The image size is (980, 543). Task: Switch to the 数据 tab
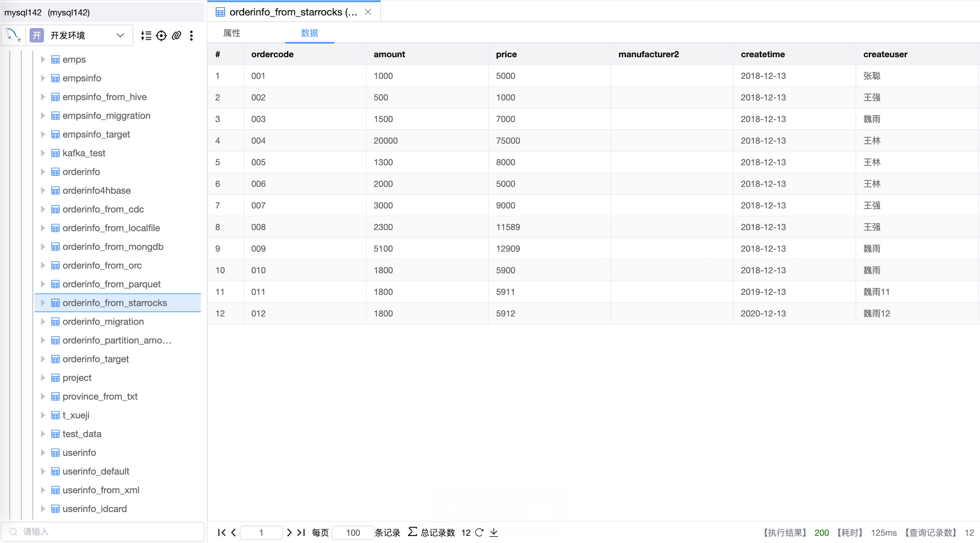(x=309, y=33)
